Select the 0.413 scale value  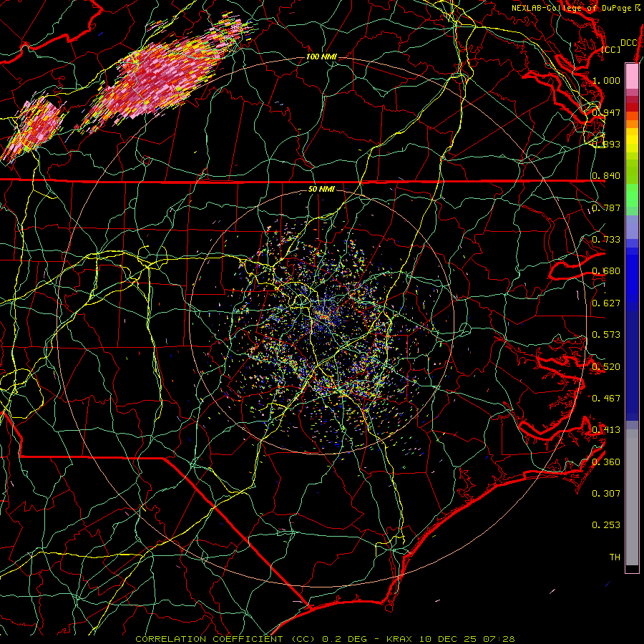(x=606, y=430)
